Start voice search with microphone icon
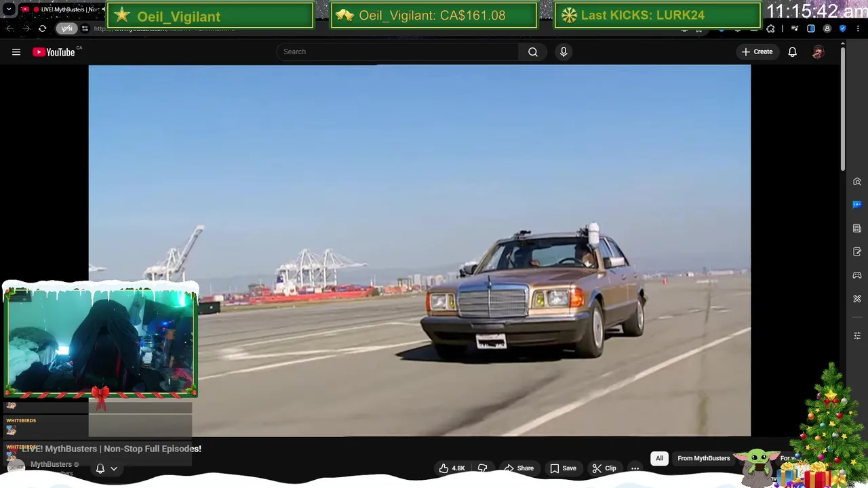The height and width of the screenshot is (488, 868). point(564,52)
